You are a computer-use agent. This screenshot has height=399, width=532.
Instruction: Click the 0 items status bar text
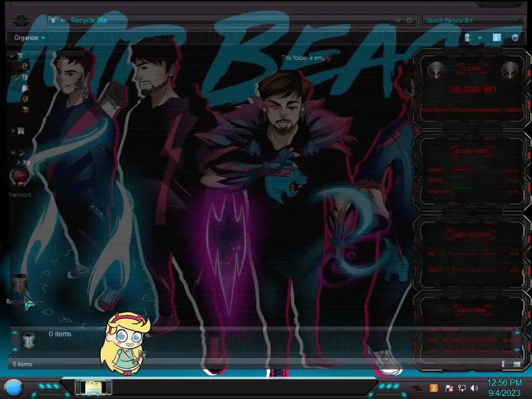pos(22,364)
